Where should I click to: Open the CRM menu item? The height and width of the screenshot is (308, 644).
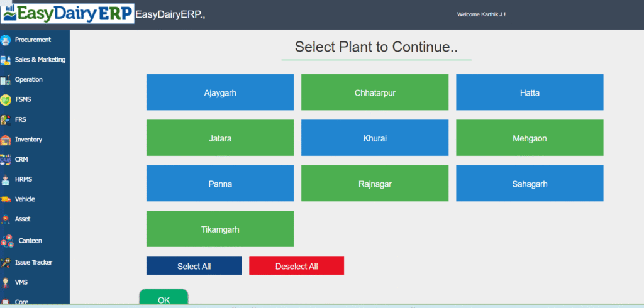21,160
